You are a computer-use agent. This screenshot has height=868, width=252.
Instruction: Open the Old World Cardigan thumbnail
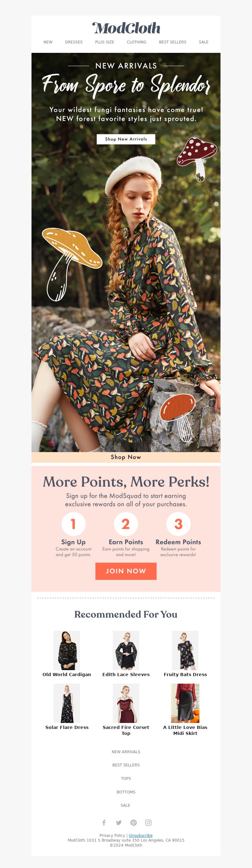click(x=67, y=650)
